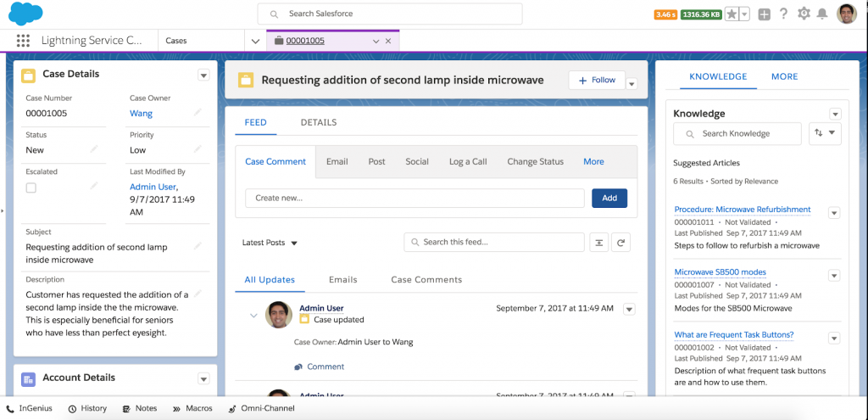Open Notes utility in footer
This screenshot has width=868, height=420.
pyautogui.click(x=140, y=408)
